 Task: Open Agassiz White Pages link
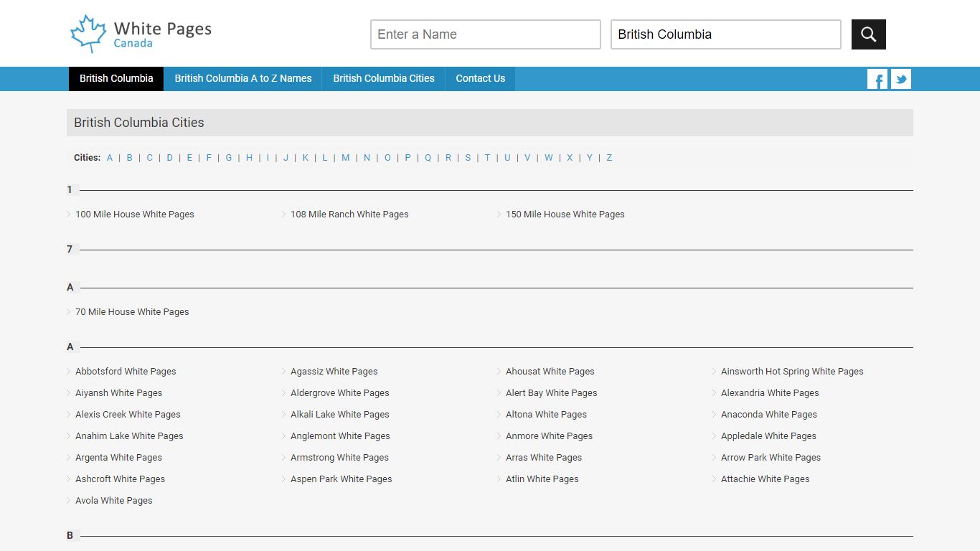(334, 372)
